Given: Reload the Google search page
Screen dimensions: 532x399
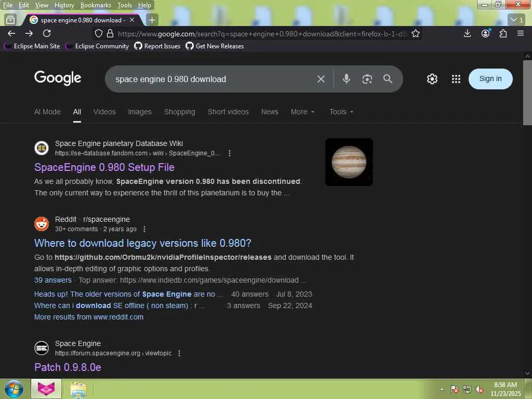Looking at the screenshot, I should (x=47, y=33).
